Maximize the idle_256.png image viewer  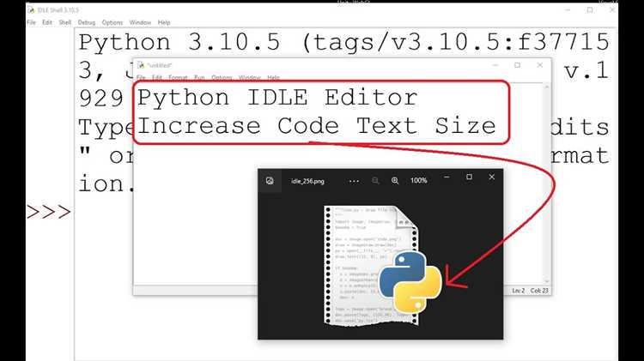click(x=469, y=177)
